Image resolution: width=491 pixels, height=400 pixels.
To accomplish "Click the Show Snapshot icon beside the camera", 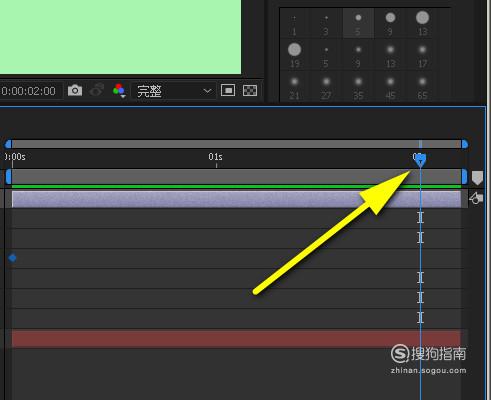I will point(96,90).
